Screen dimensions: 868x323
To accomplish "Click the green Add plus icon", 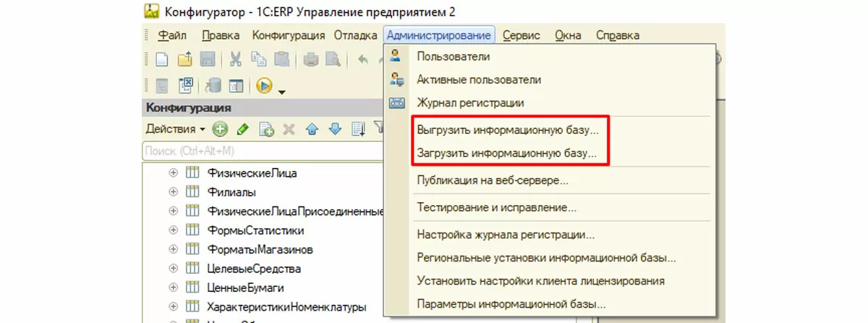I will tap(220, 129).
